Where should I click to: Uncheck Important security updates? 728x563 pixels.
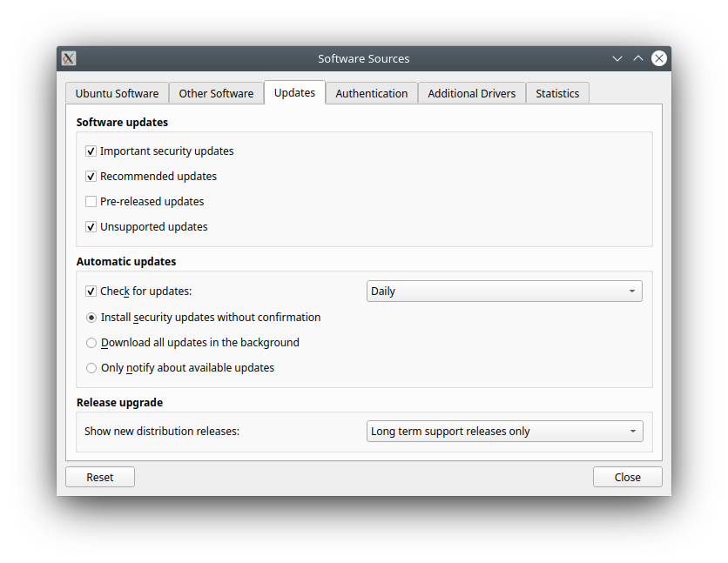[91, 151]
